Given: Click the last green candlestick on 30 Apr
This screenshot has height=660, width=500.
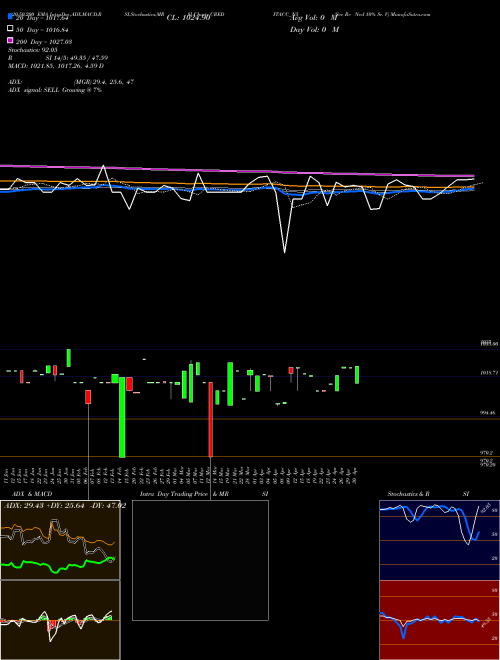Looking at the screenshot, I should [357, 375].
